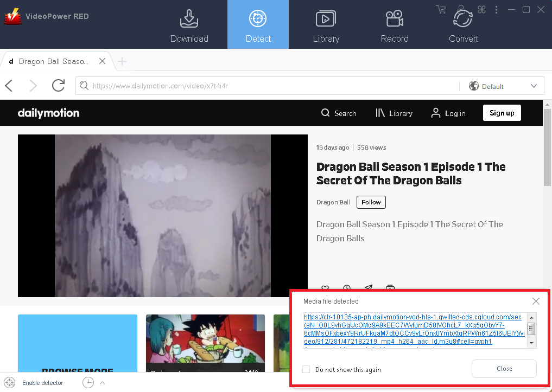The image size is (552, 392).
Task: Click the globe icon beside Default
Action: pyautogui.click(x=473, y=86)
